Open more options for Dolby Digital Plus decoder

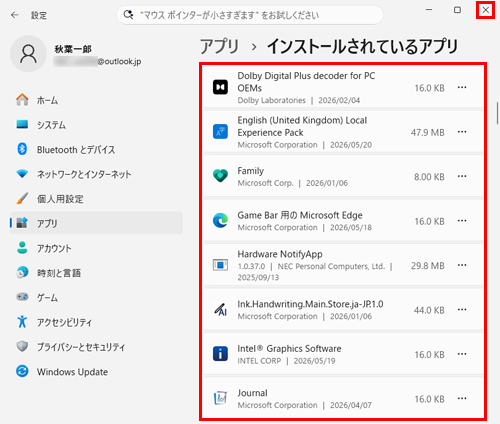coord(462,87)
